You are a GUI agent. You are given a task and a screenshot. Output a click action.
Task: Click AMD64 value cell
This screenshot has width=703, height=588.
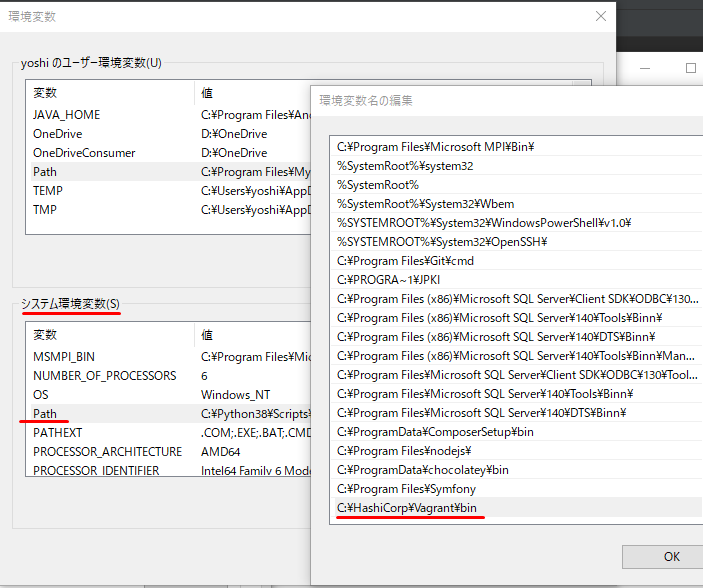click(x=220, y=452)
